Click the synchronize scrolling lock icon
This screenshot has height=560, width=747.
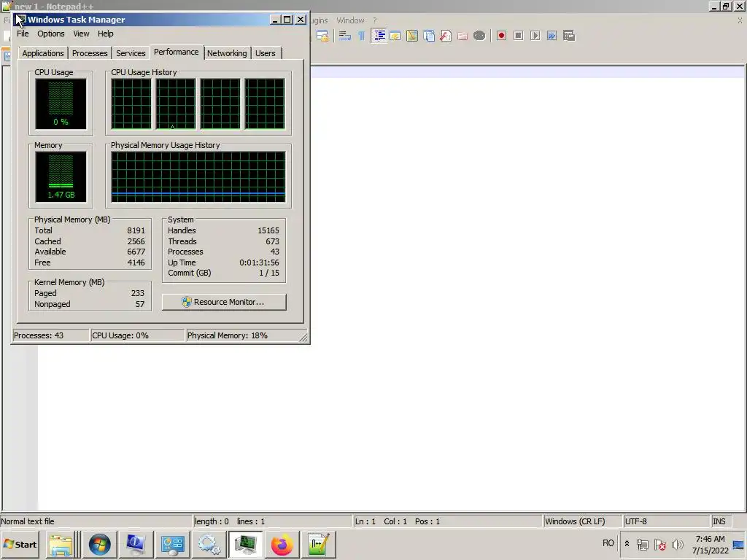pyautogui.click(x=323, y=36)
